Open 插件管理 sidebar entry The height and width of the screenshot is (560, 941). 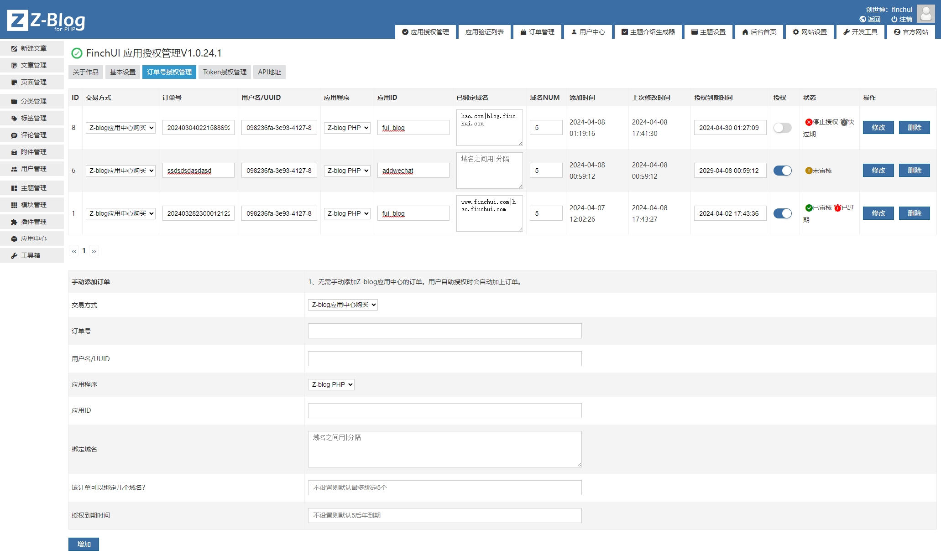(32, 222)
